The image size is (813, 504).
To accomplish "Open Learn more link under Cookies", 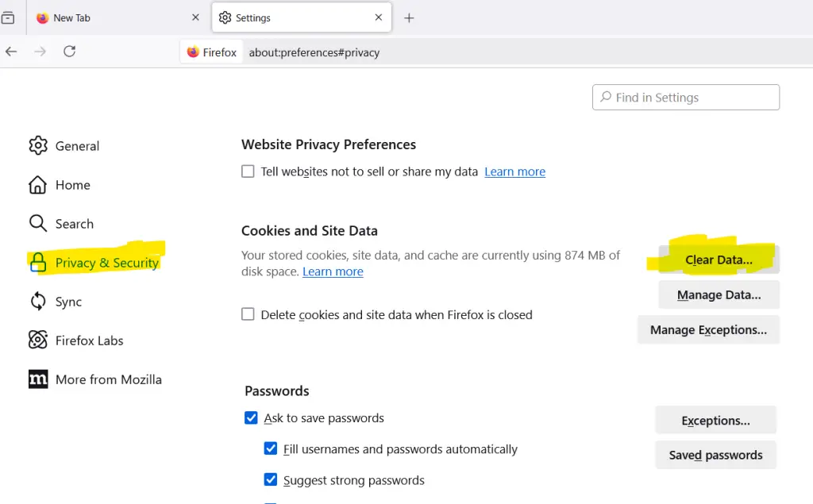I will pos(333,271).
